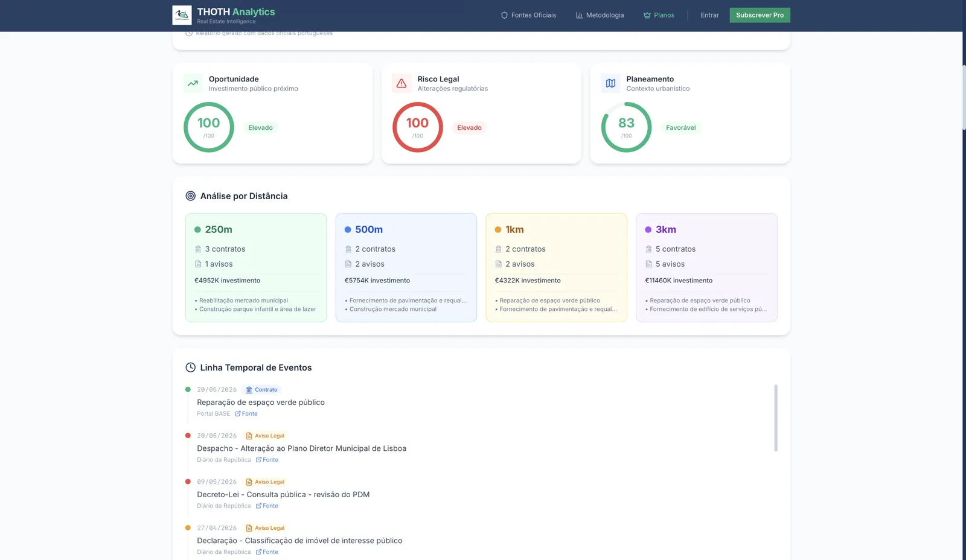The height and width of the screenshot is (560, 966).
Task: Click the blue dot of the 500m card
Action: tap(348, 230)
